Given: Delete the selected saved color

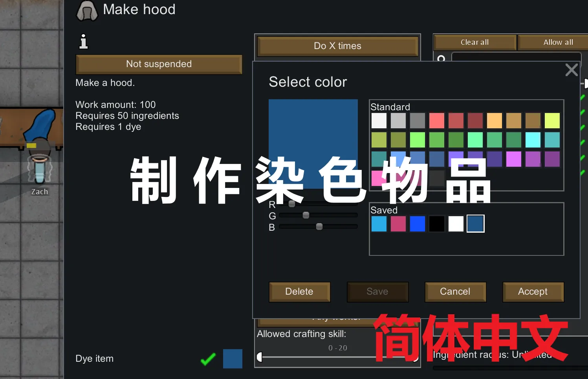Looking at the screenshot, I should pyautogui.click(x=299, y=292).
